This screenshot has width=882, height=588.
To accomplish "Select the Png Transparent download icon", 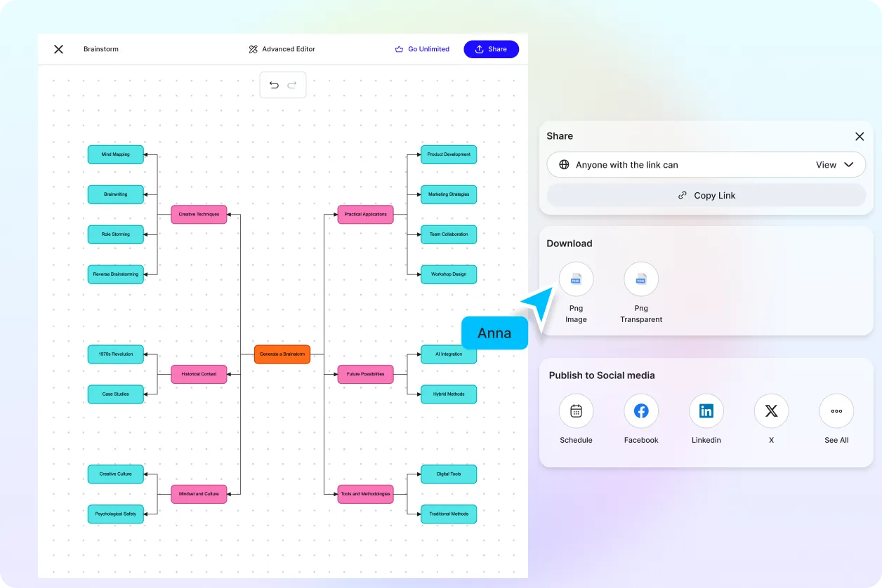I will [x=640, y=279].
